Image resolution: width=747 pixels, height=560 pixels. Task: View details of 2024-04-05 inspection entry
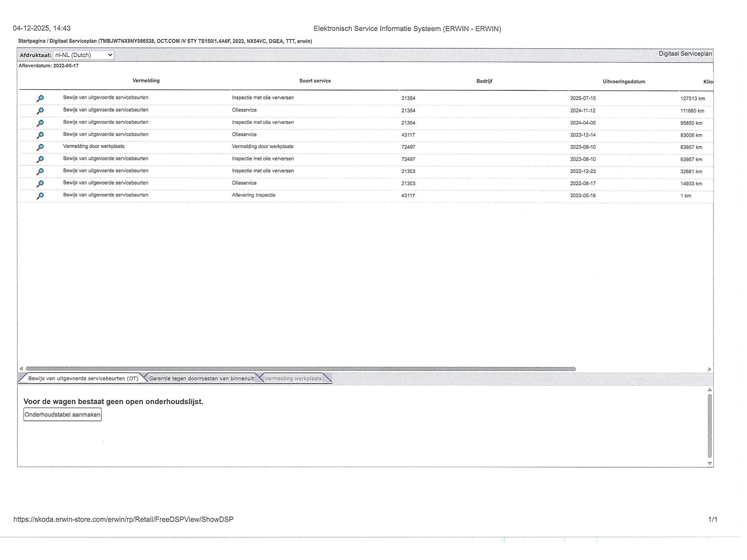point(40,123)
